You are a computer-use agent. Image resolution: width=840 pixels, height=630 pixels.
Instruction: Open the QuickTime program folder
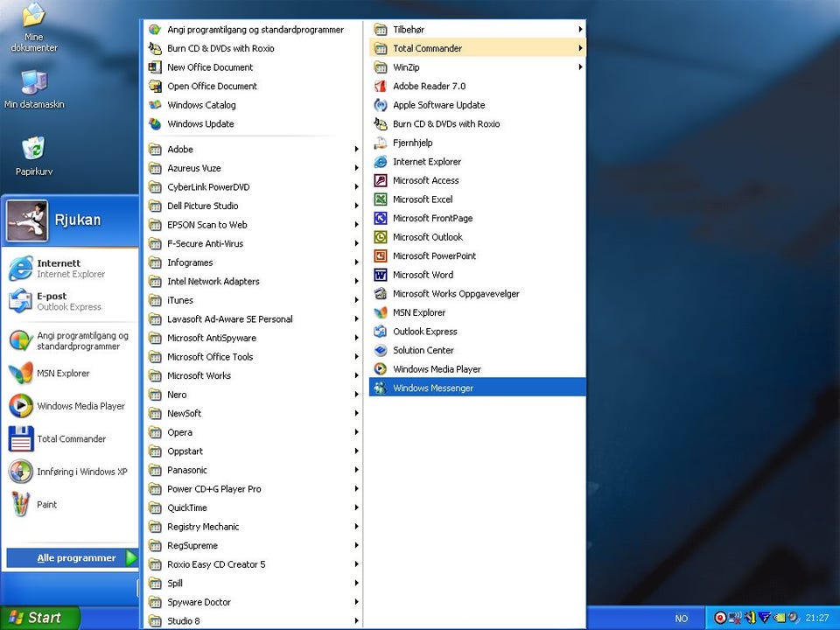click(254, 507)
